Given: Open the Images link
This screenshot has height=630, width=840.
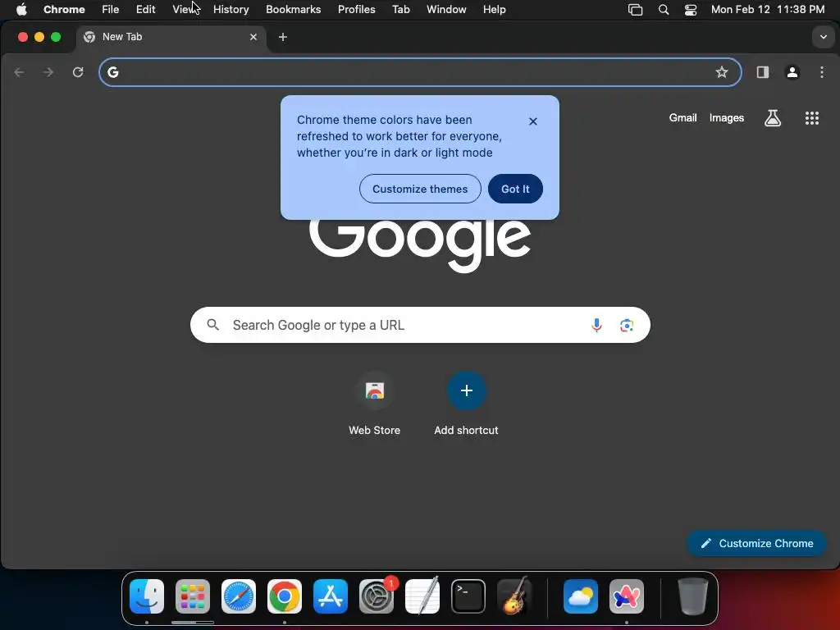Looking at the screenshot, I should (727, 118).
